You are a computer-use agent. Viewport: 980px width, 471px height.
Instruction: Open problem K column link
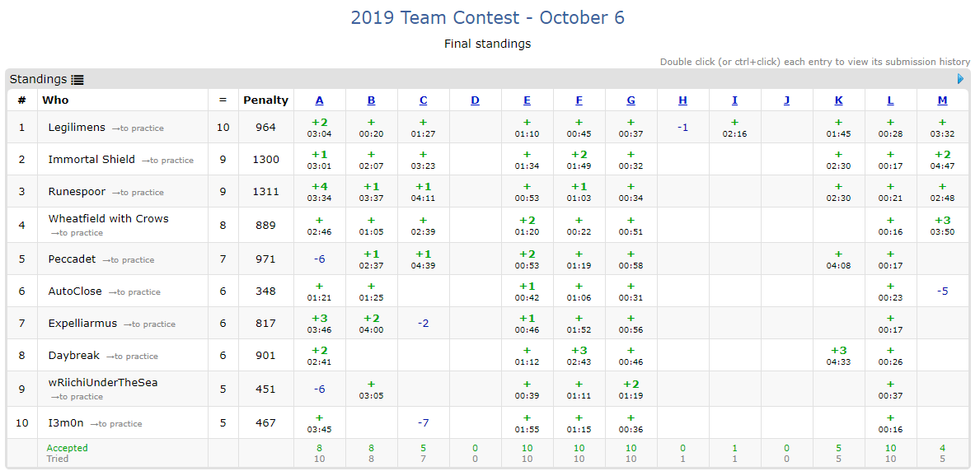click(838, 100)
